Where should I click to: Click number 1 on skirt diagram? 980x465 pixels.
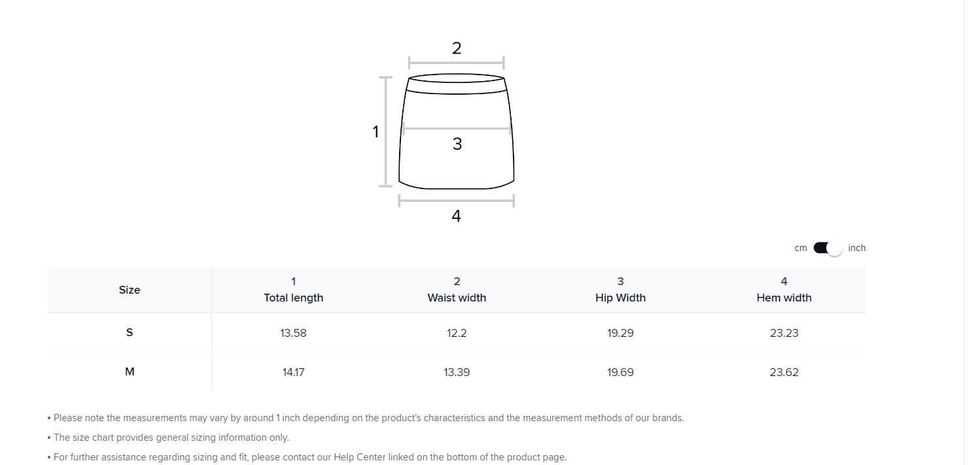pos(376,132)
